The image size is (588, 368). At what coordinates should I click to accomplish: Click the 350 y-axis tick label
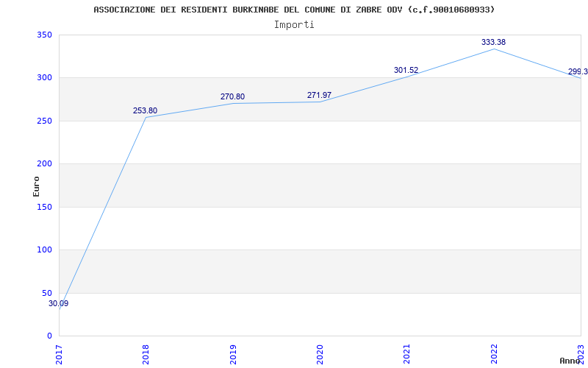(x=44, y=35)
